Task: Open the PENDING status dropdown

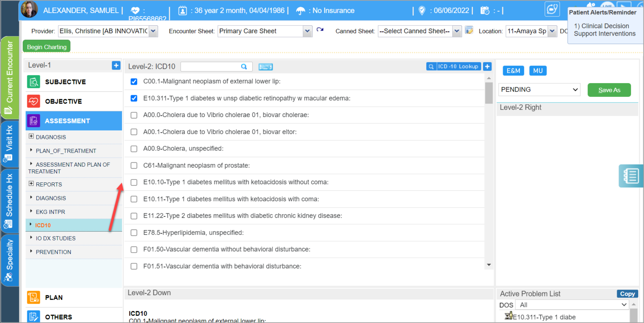Action: tap(539, 89)
